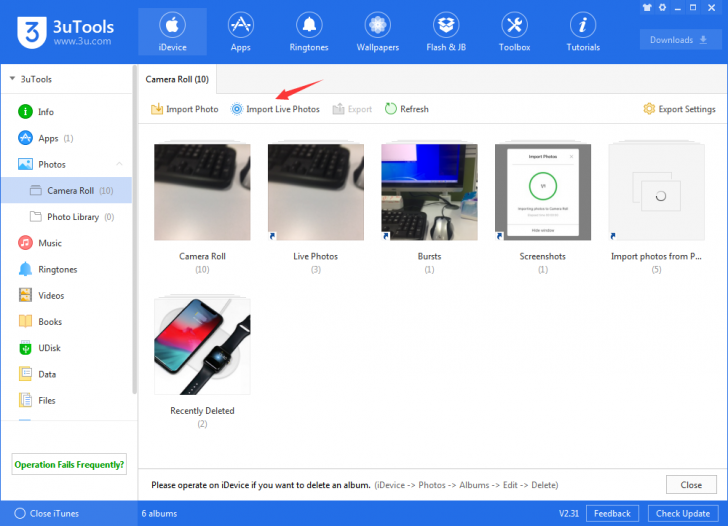
Task: Open the Camera Roll album thumbnail
Action: point(202,192)
